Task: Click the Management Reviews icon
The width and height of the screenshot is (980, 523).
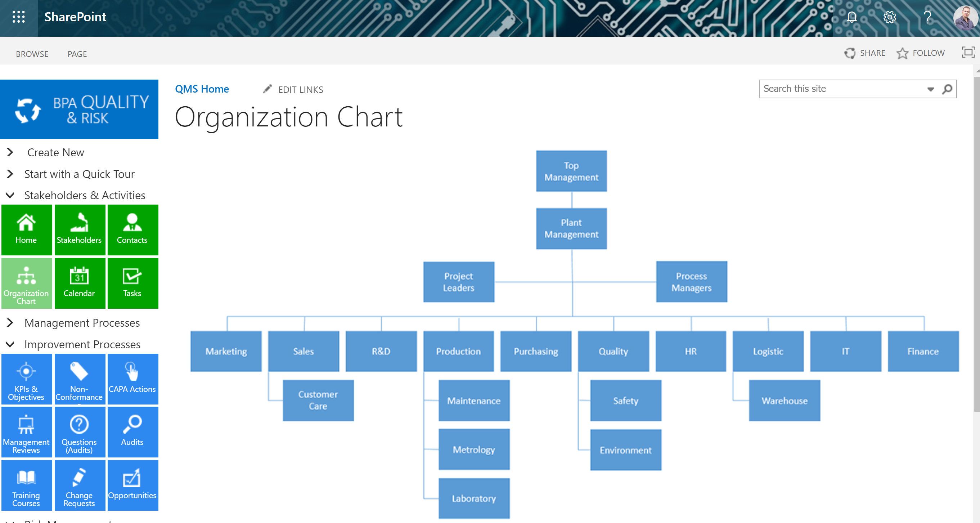Action: [26, 431]
